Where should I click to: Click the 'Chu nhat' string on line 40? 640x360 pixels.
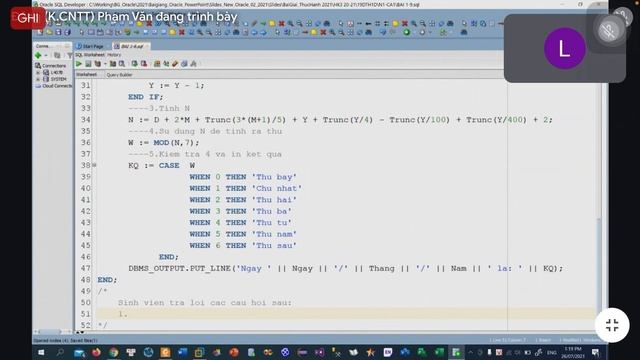click(x=276, y=189)
